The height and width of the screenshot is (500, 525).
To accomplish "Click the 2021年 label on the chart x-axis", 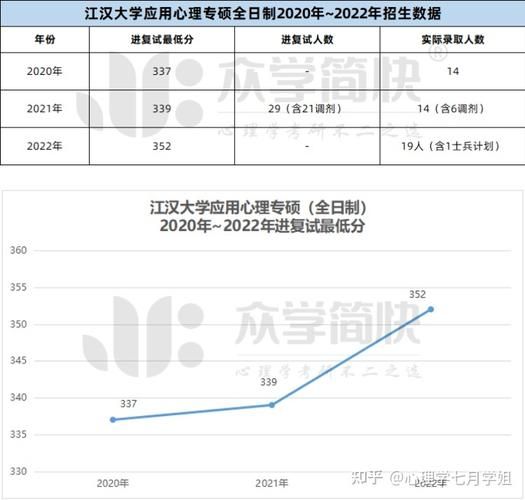I will click(x=272, y=483).
